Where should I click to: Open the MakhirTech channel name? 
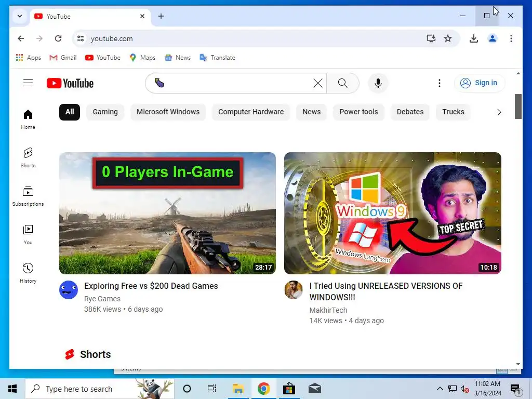(x=328, y=310)
